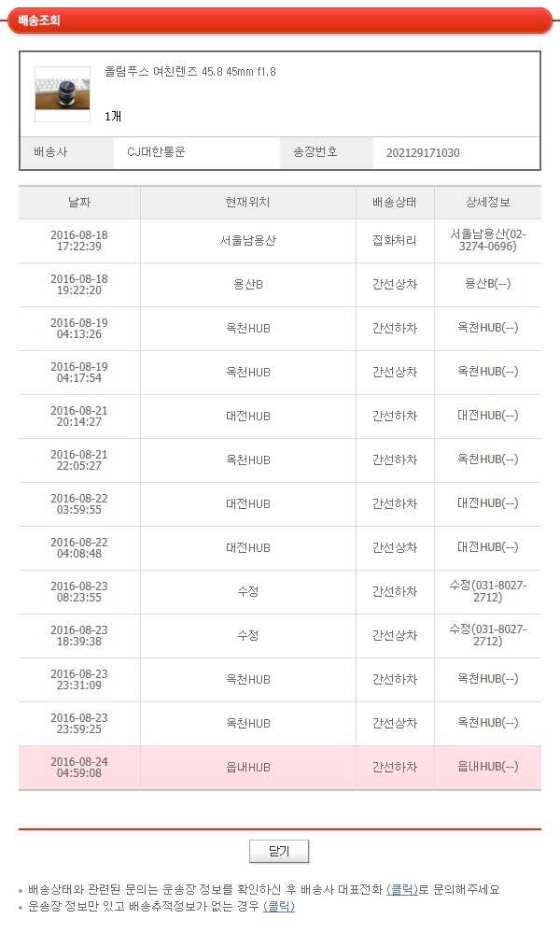Click the 상세정보 column header
The image size is (560, 933).
pos(487,203)
